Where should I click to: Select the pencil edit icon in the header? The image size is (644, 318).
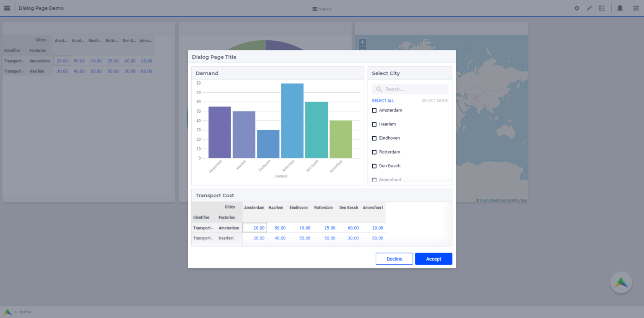pos(589,8)
